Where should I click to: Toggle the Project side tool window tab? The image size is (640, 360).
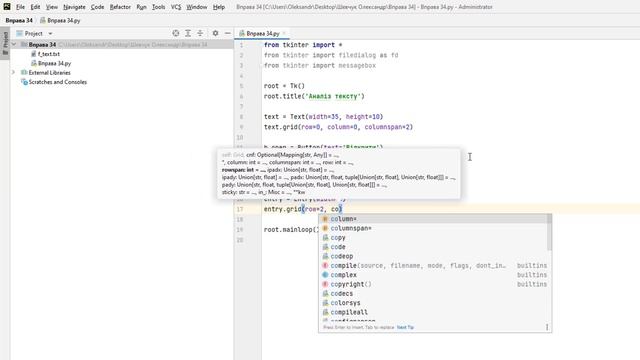coord(5,43)
